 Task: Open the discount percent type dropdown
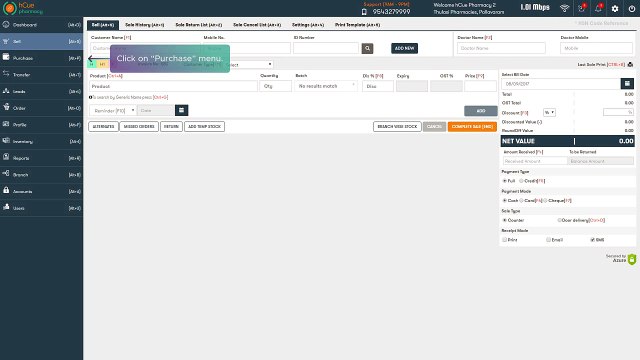549,112
